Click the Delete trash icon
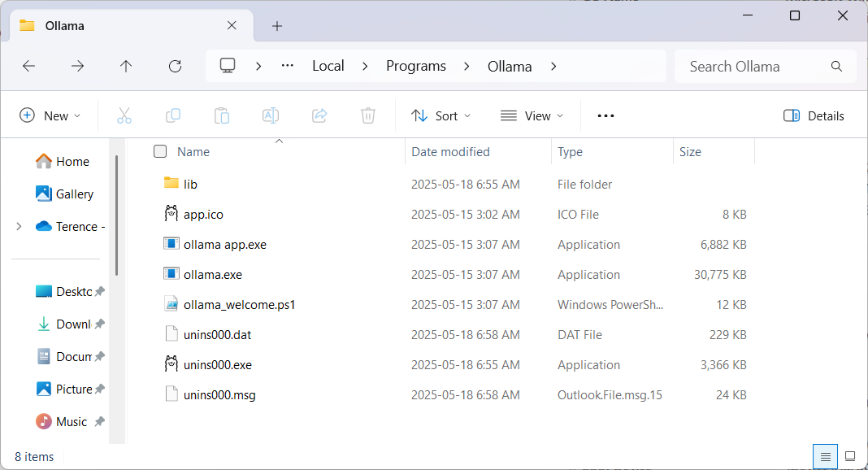Image resolution: width=868 pixels, height=470 pixels. [x=368, y=115]
